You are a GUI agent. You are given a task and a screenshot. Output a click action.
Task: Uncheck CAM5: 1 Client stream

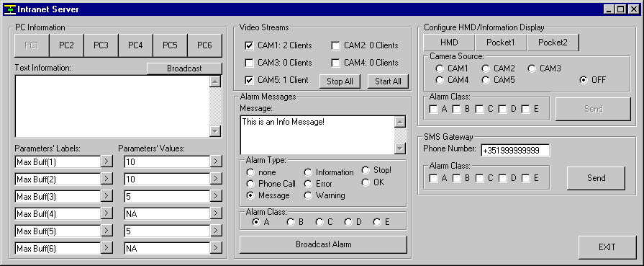click(249, 80)
